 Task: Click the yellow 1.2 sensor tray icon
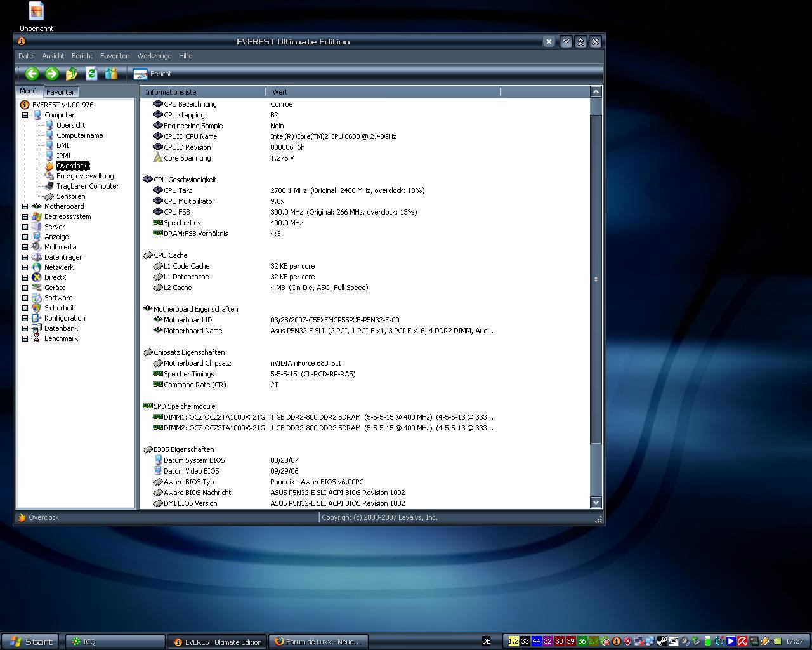tap(513, 641)
